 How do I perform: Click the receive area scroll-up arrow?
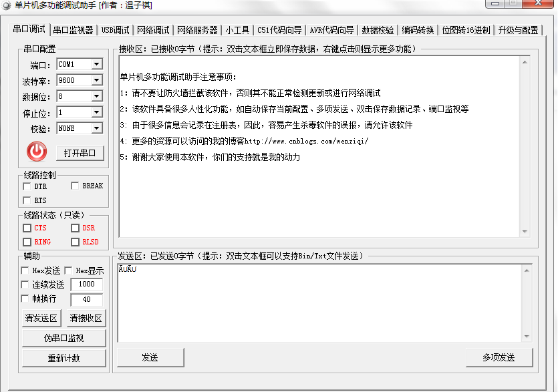[x=525, y=62]
